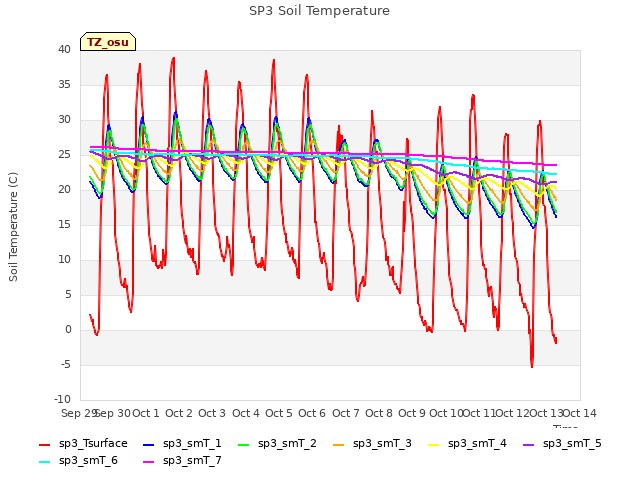640x480 pixels.
Task: Toggle the sp3_Tsurface legend entry
Action: [83, 444]
